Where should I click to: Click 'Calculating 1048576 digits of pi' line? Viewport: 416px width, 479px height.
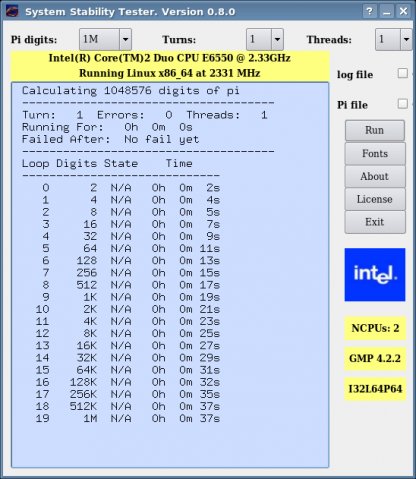click(131, 91)
